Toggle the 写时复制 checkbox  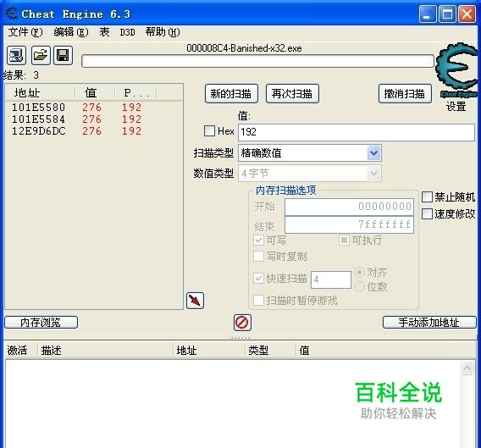[x=258, y=257]
